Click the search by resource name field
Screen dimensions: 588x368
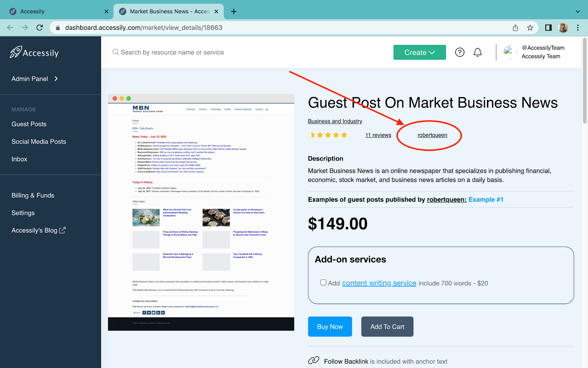[172, 52]
